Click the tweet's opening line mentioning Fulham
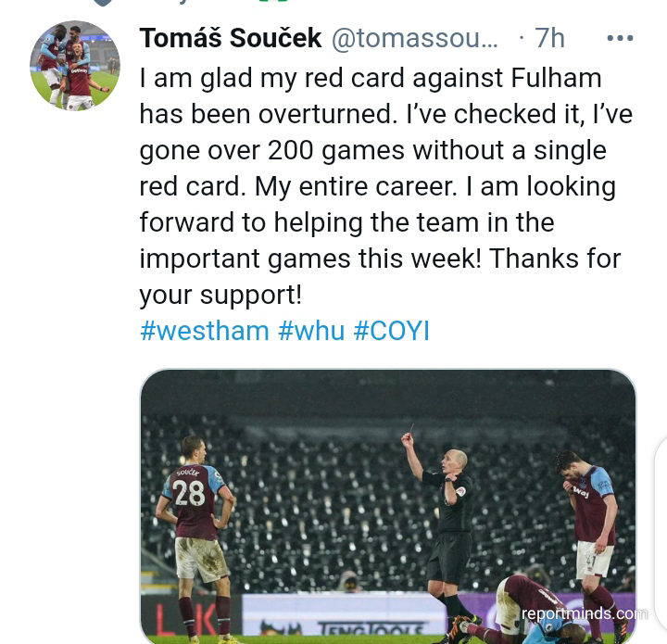This screenshot has height=644, width=667. tap(370, 78)
